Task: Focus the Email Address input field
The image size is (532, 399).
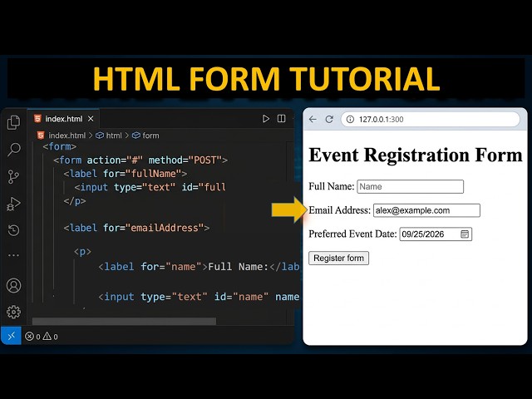Action: click(x=426, y=210)
